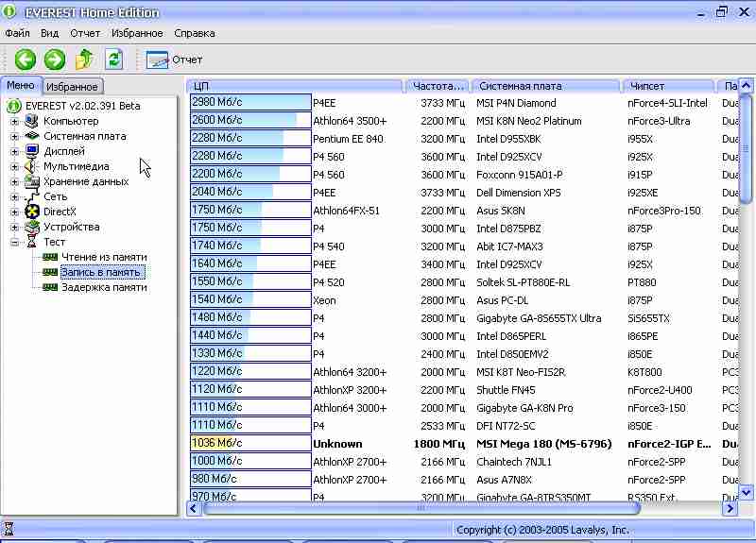Click the nForce4-SLI-Intel chipset cell
Image resolution: width=756 pixels, height=543 pixels.
coord(667,103)
